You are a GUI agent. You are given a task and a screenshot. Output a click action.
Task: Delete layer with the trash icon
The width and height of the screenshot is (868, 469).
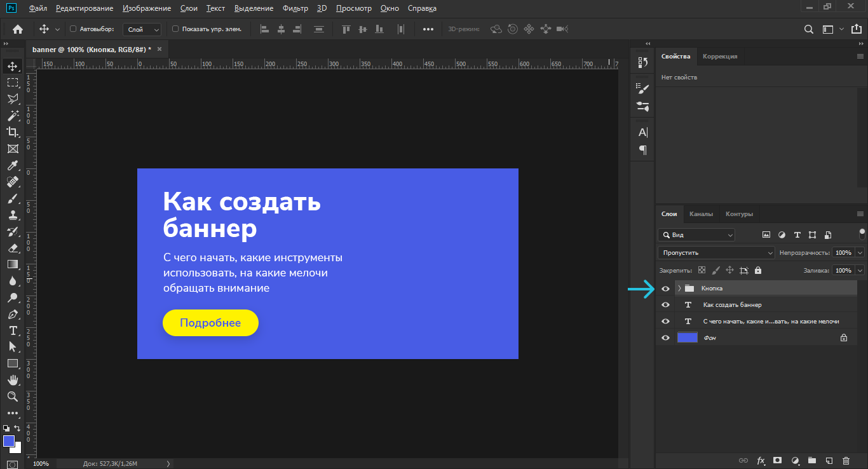[x=846, y=461]
